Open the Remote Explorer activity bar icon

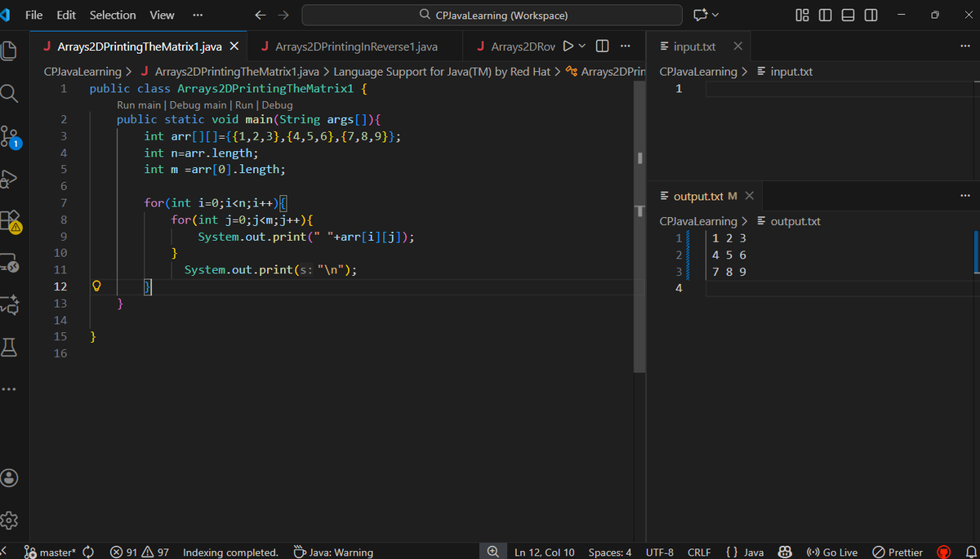[10, 264]
